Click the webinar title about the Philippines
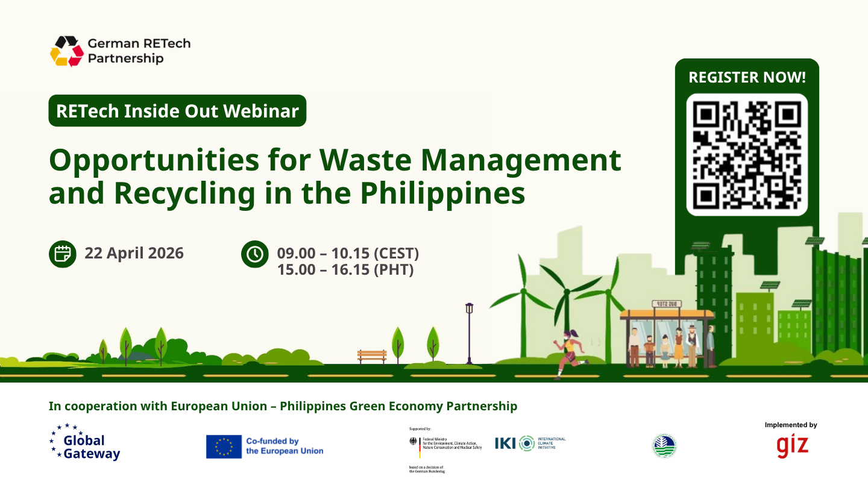The height and width of the screenshot is (488, 868). (335, 177)
